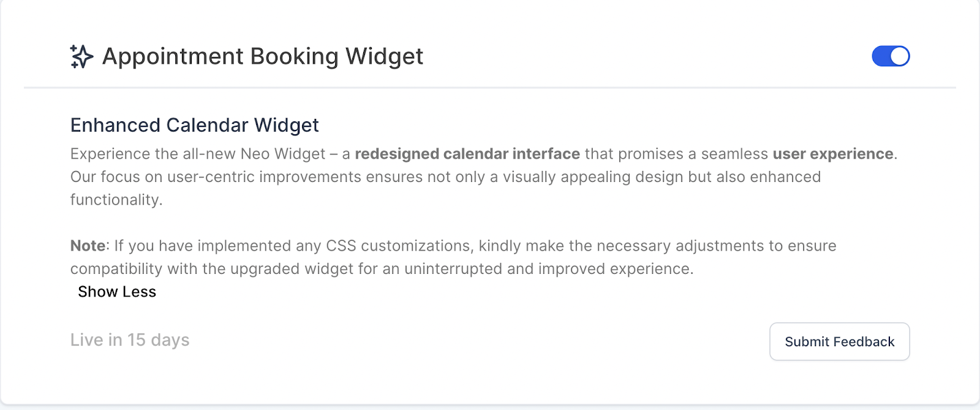Click the word seamless in the description
The image size is (980, 410).
pyautogui.click(x=734, y=154)
